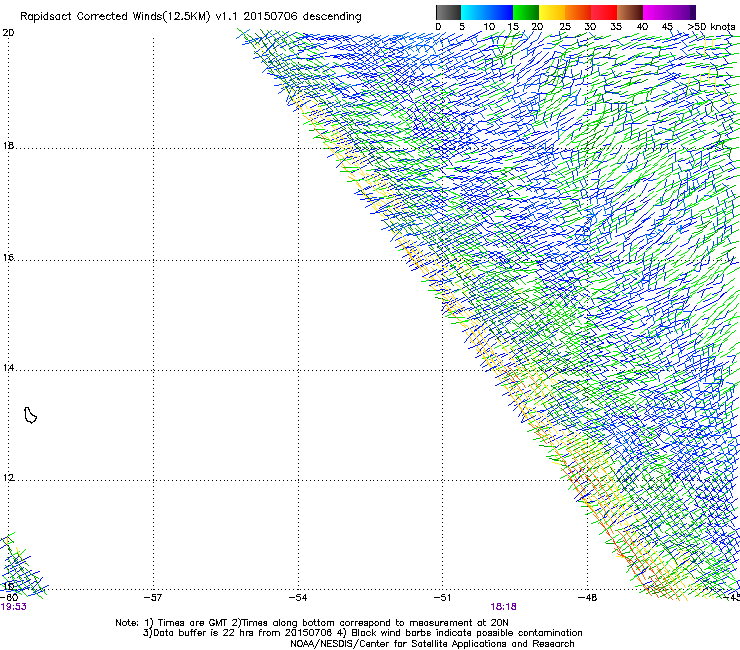This screenshot has height=650, width=740.
Task: Click the cyan 5-10 knots legend segment
Action: 473,12
